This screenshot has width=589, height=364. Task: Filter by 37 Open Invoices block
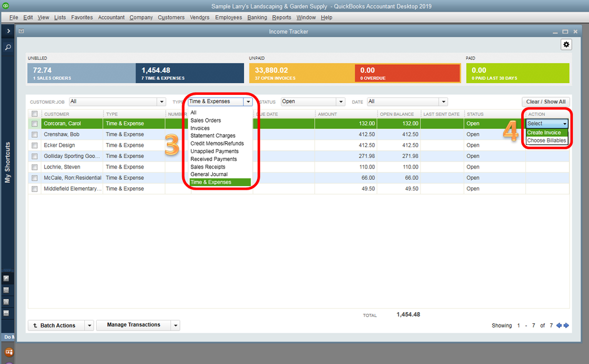pyautogui.click(x=302, y=73)
